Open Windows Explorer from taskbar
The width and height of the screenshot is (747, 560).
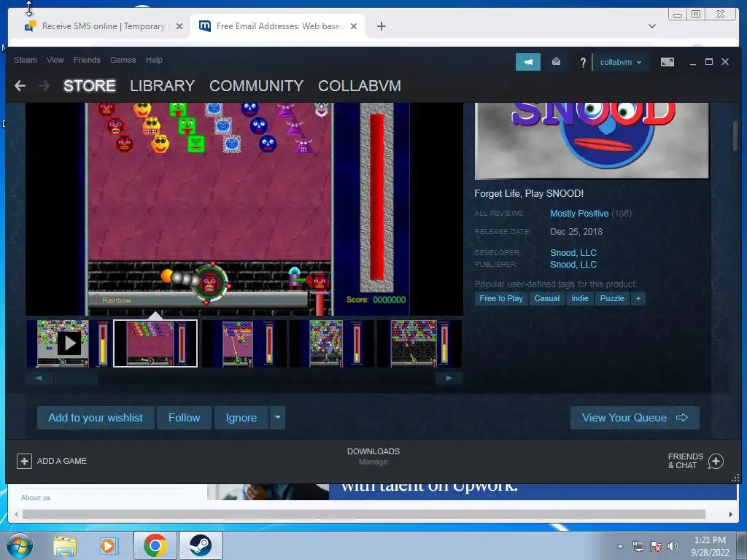tap(65, 545)
